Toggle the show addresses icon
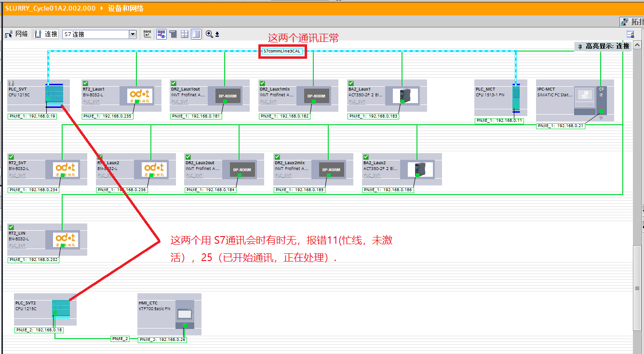This screenshot has height=354, width=644. click(161, 34)
